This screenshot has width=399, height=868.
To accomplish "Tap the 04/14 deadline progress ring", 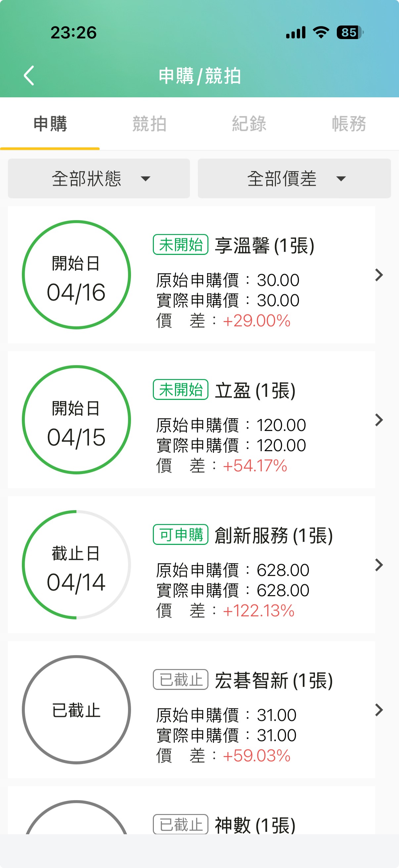I will [x=76, y=565].
